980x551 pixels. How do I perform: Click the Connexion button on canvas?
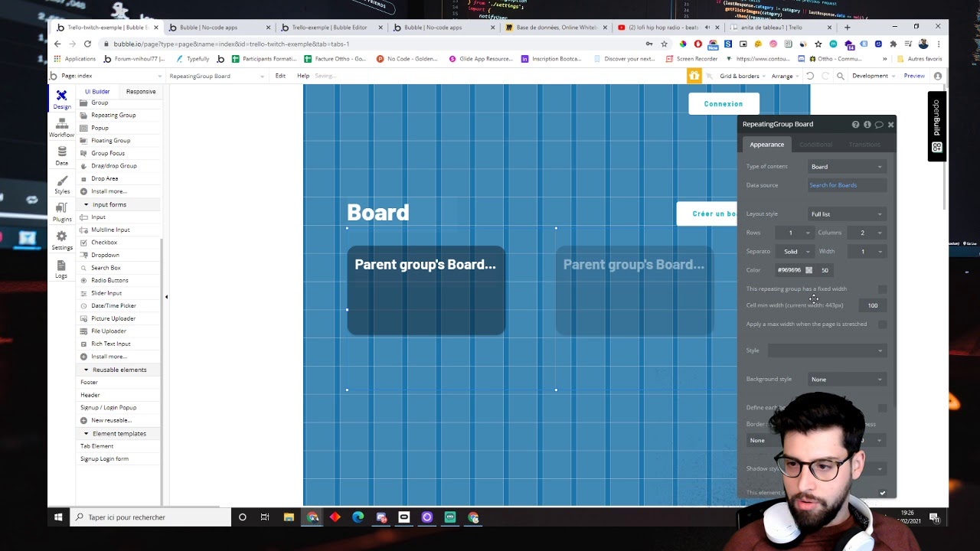pyautogui.click(x=724, y=104)
